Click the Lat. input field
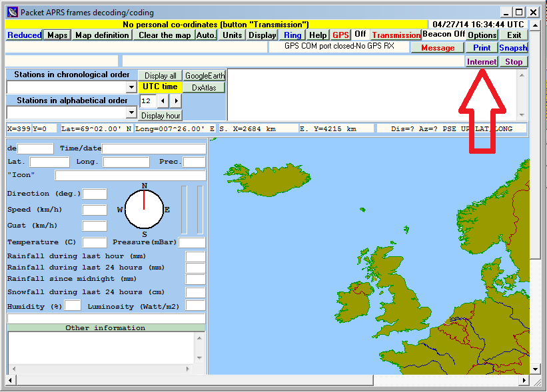The width and height of the screenshot is (547, 392). point(49,162)
